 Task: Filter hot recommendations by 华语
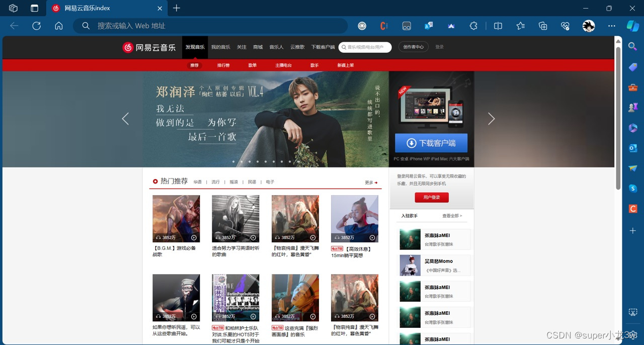(x=197, y=182)
